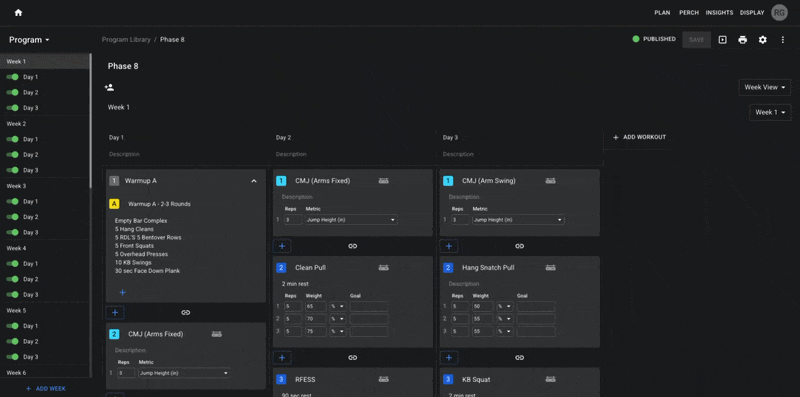Click the PUBLISHED status indicator

coord(654,39)
